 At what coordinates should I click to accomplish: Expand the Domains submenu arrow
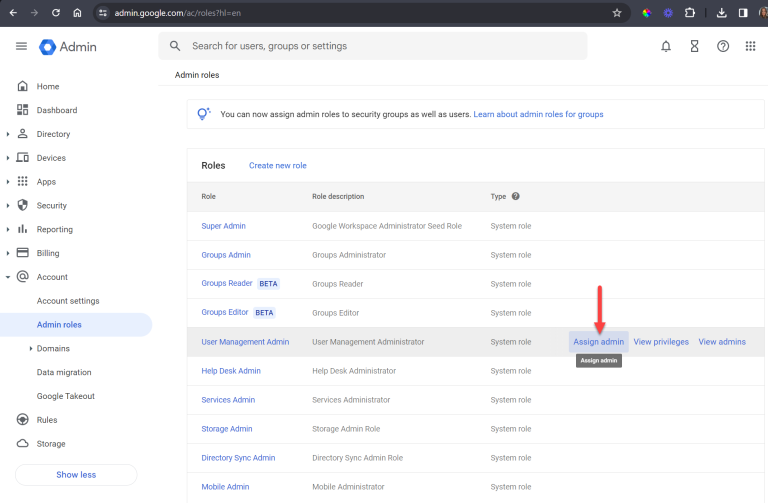pos(31,349)
